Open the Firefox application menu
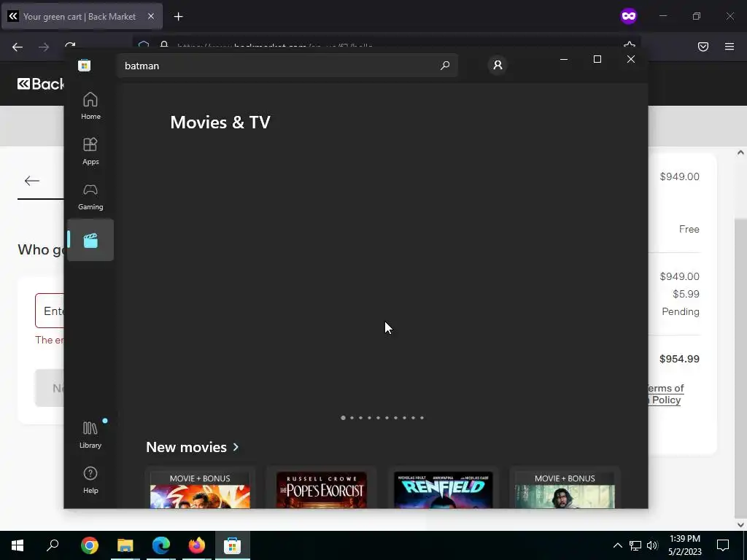The height and width of the screenshot is (560, 747). [729, 46]
